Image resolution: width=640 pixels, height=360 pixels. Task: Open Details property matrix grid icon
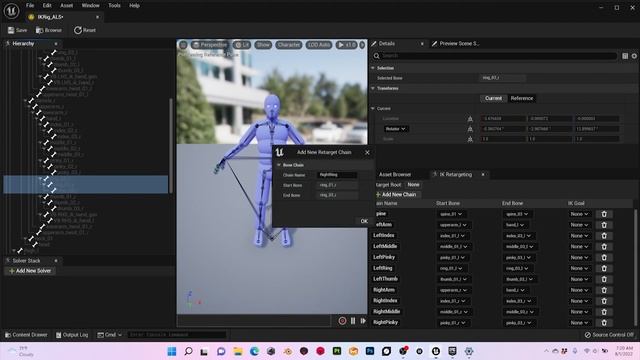click(625, 56)
